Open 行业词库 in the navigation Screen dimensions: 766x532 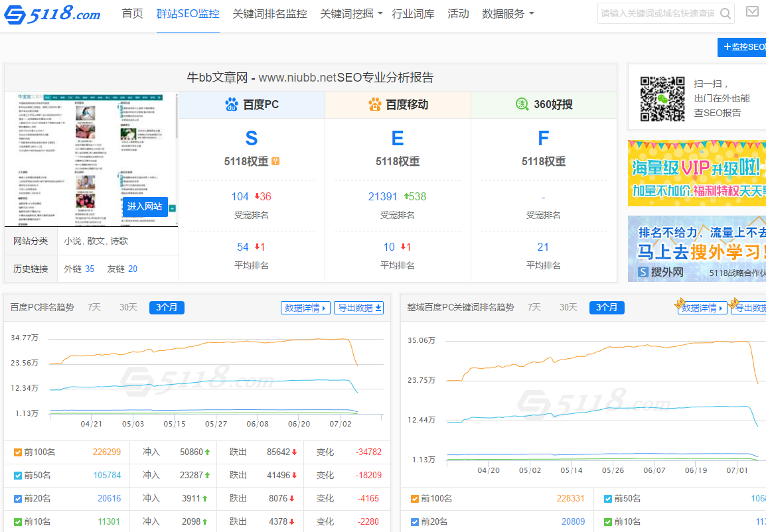(x=414, y=14)
